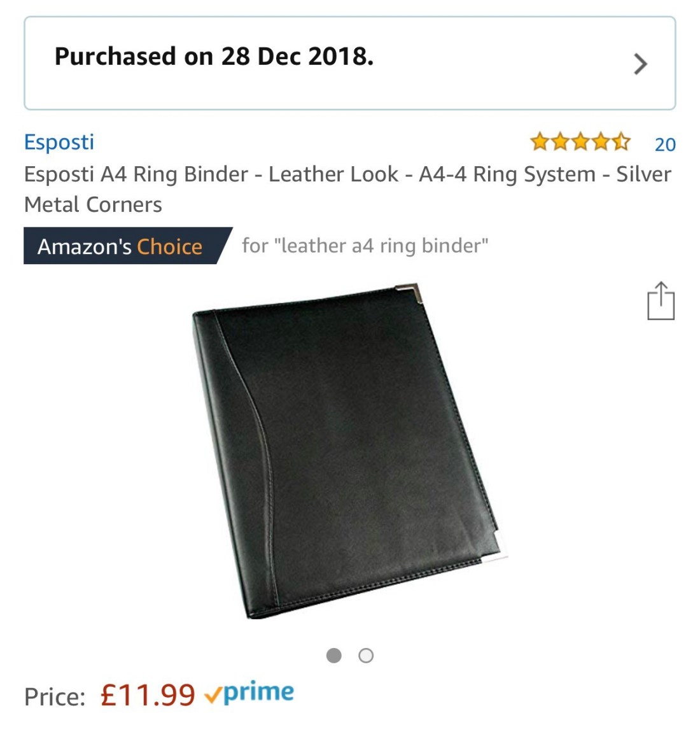Tap the £11.99 price
The height and width of the screenshot is (746, 700).
tap(148, 695)
